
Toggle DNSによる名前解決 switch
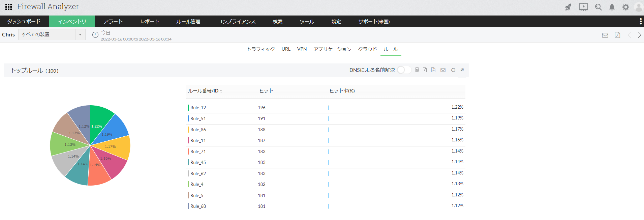404,70
